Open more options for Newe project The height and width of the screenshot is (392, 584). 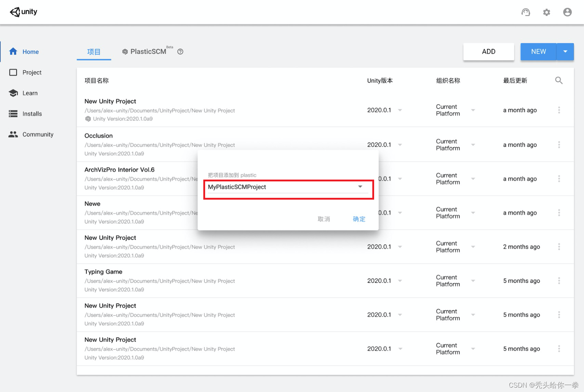pos(559,212)
